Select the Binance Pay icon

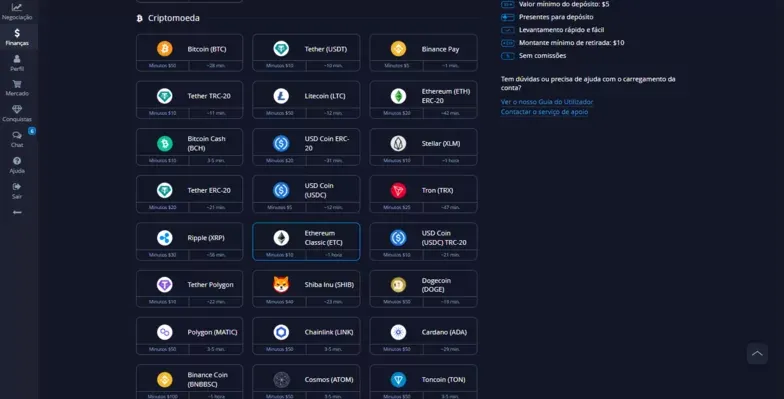pos(398,48)
